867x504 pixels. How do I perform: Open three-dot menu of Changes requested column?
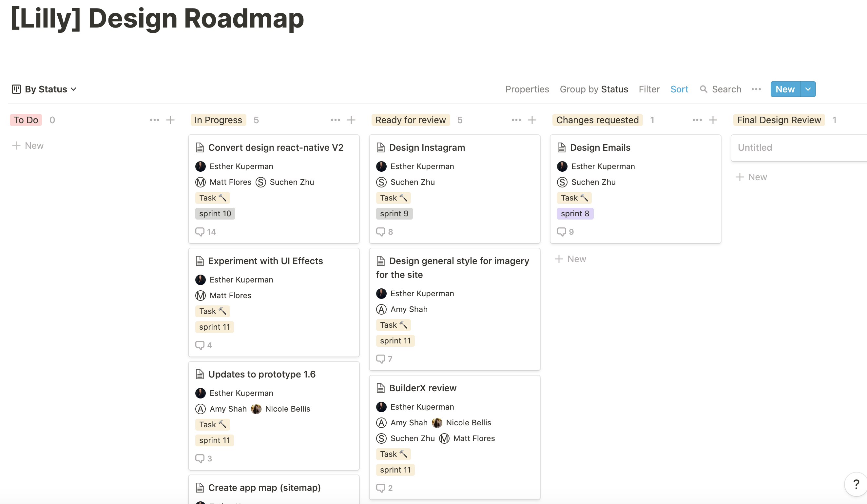[x=697, y=120]
